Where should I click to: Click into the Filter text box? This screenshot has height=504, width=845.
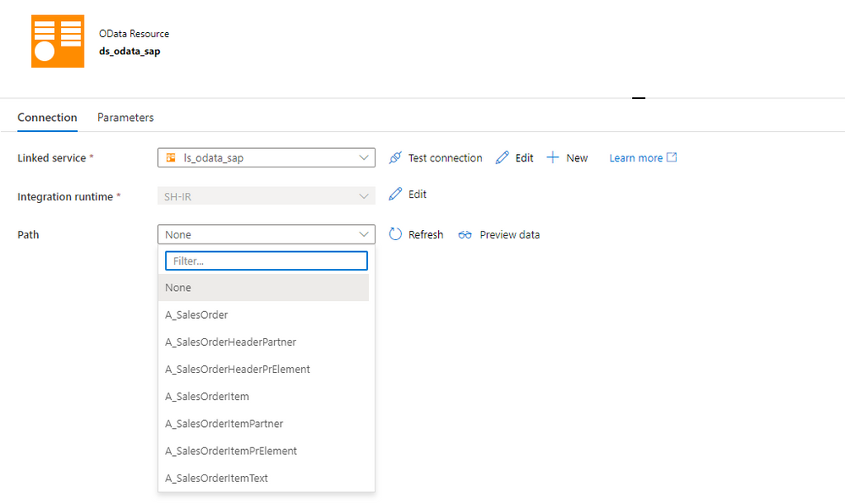(266, 261)
